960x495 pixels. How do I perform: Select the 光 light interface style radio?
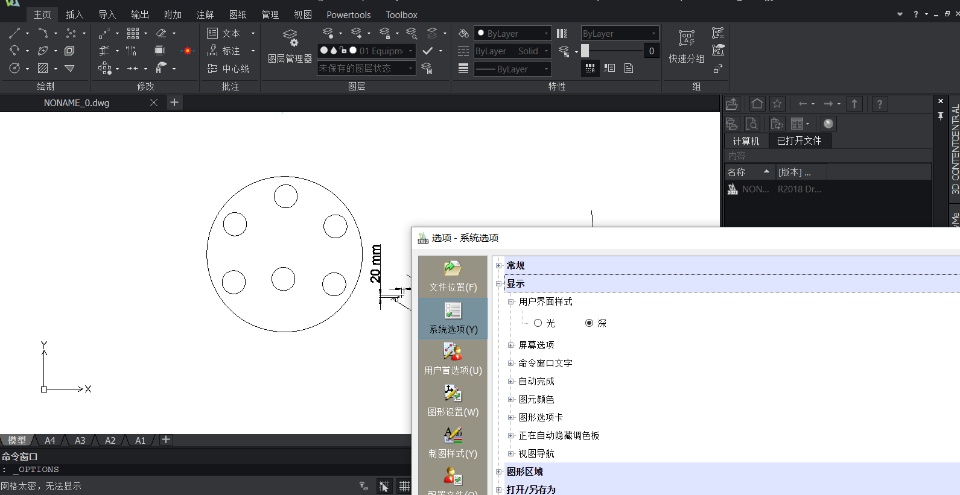click(538, 323)
